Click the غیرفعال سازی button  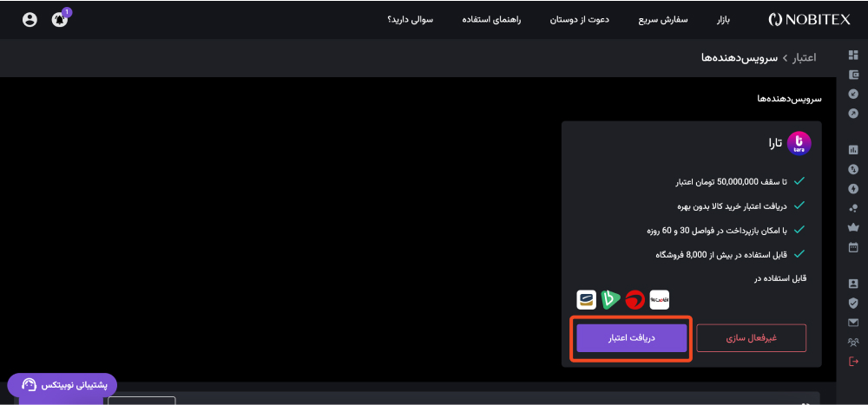751,338
